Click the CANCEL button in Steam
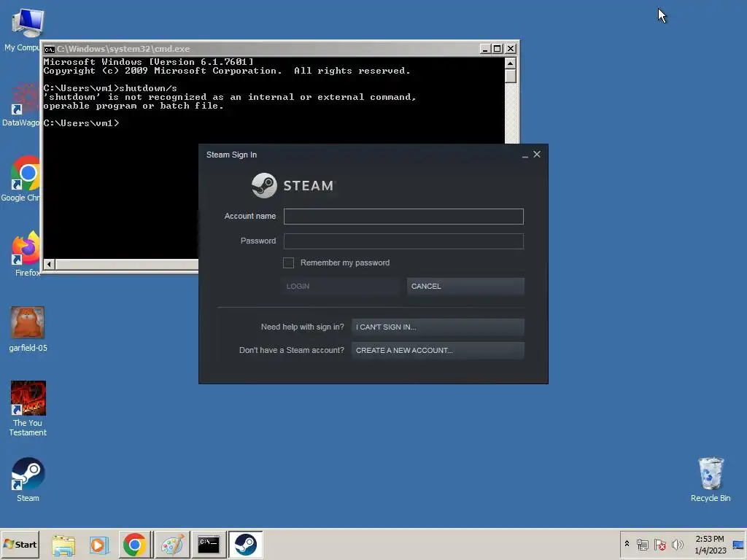Image resolution: width=747 pixels, height=560 pixels. (465, 286)
